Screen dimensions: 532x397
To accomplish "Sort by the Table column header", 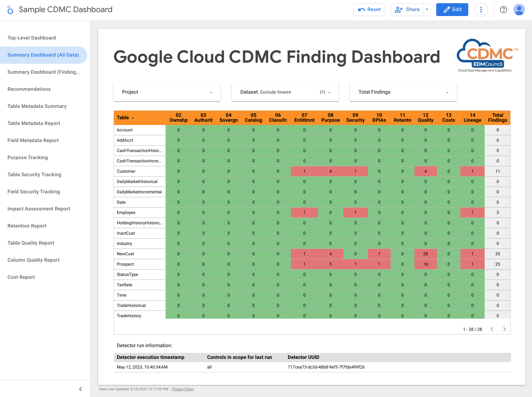I will [x=123, y=118].
